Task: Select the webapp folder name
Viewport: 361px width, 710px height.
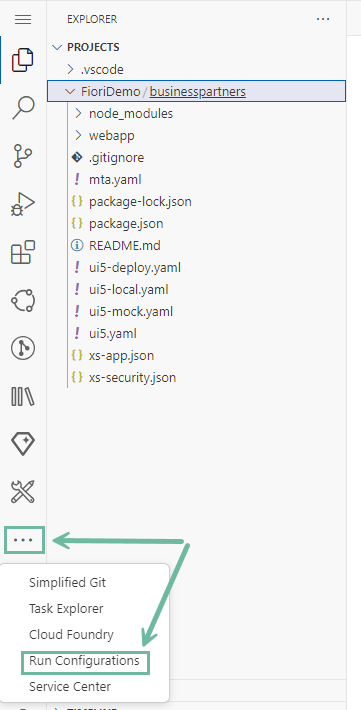Action: point(111,135)
